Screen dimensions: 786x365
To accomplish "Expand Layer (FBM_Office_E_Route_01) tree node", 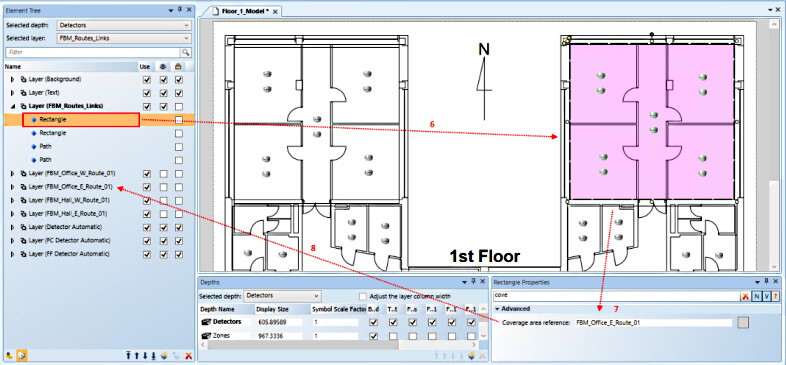I will [x=13, y=187].
